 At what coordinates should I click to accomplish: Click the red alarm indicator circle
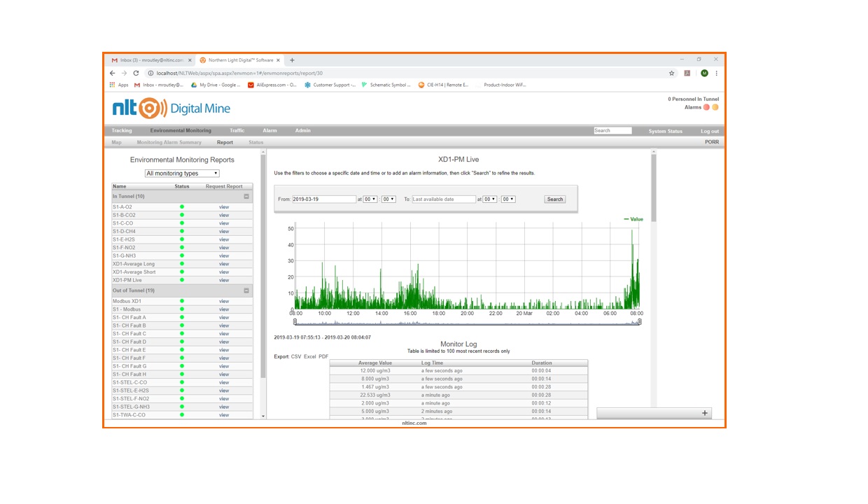pos(706,107)
